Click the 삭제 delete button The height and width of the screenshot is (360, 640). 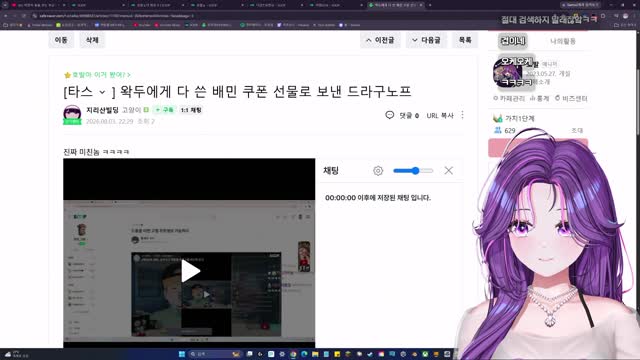[x=92, y=40]
